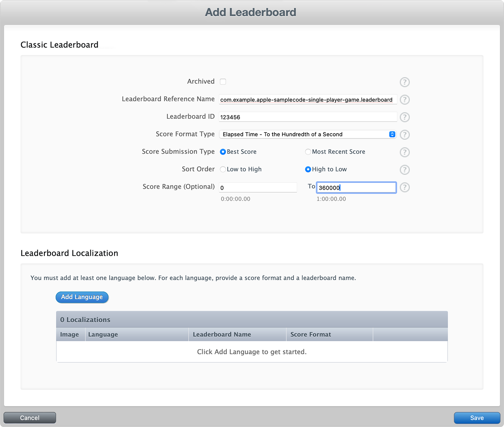Viewport: 504px width, 427px height.
Task: Click the Score Format column header
Action: point(310,334)
